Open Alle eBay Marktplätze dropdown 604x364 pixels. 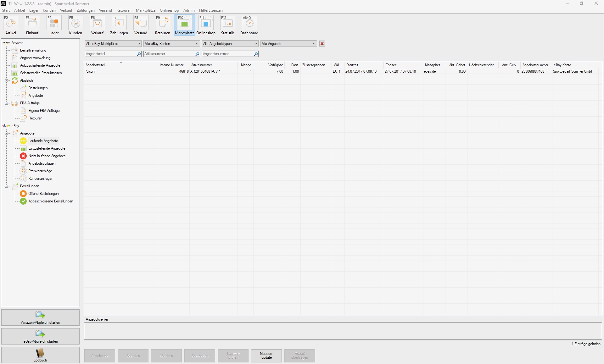[113, 44]
